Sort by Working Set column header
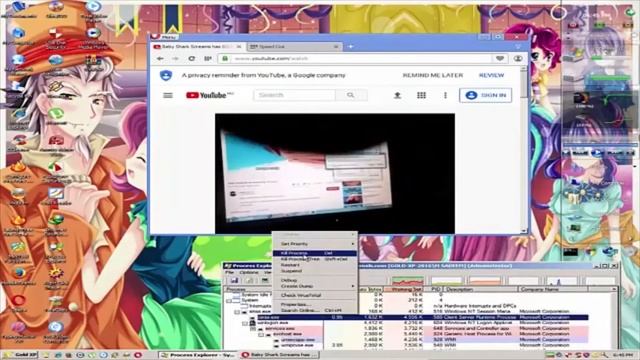This screenshot has width=640, height=360. (x=404, y=289)
